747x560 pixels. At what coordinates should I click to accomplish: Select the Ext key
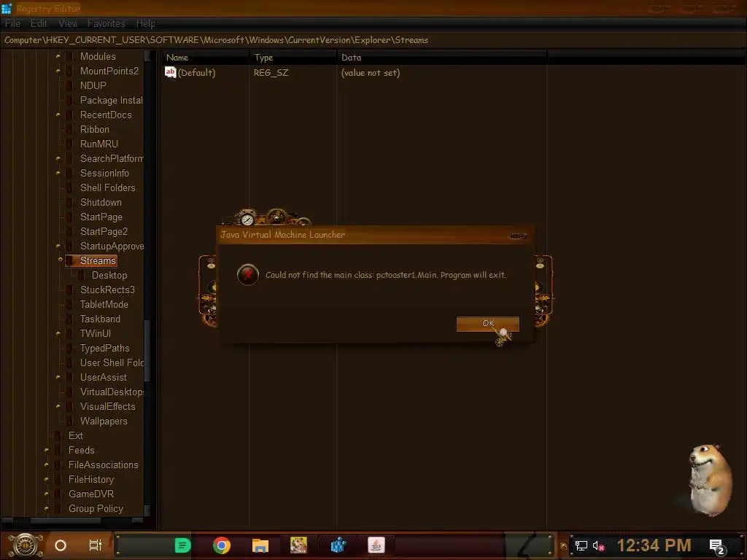pyautogui.click(x=75, y=436)
